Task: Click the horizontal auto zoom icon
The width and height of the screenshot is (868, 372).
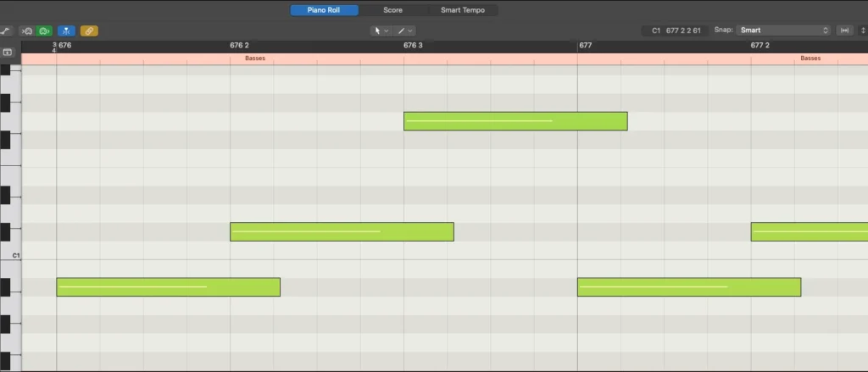Action: coord(844,31)
